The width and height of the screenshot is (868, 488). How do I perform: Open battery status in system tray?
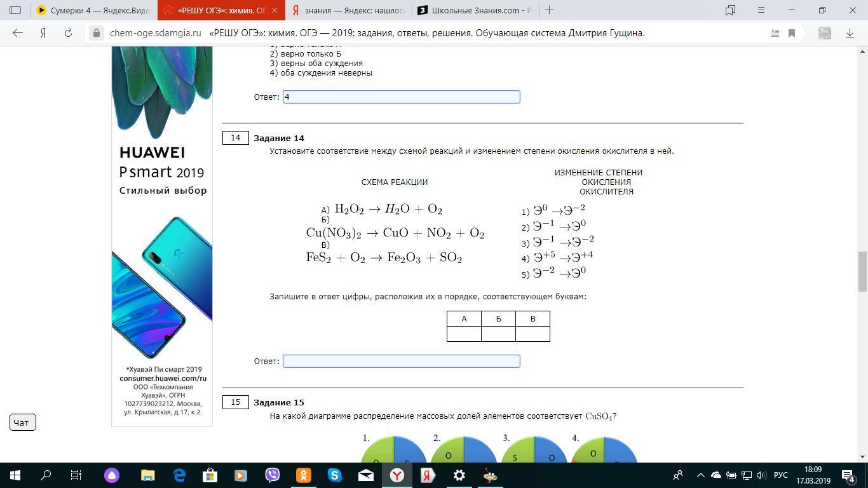click(x=731, y=475)
